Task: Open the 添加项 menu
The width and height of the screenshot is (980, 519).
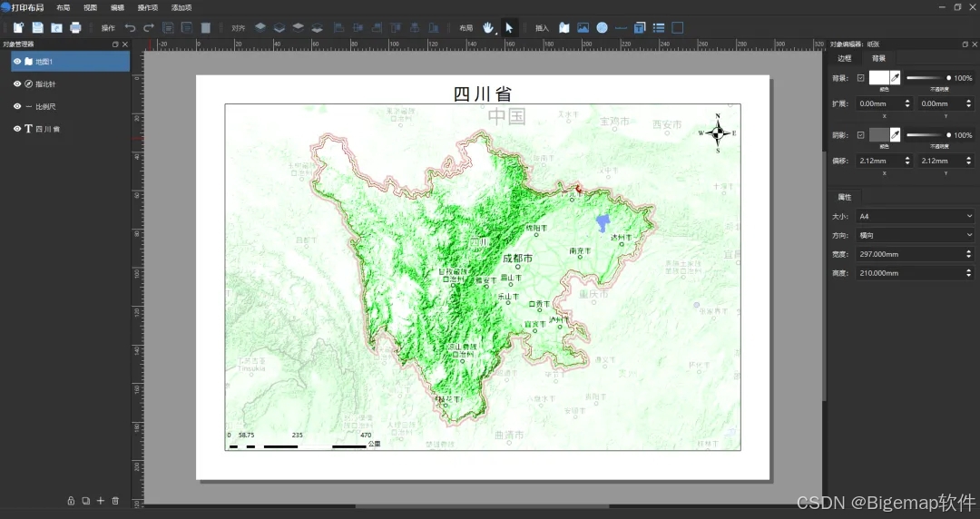Action: point(181,7)
